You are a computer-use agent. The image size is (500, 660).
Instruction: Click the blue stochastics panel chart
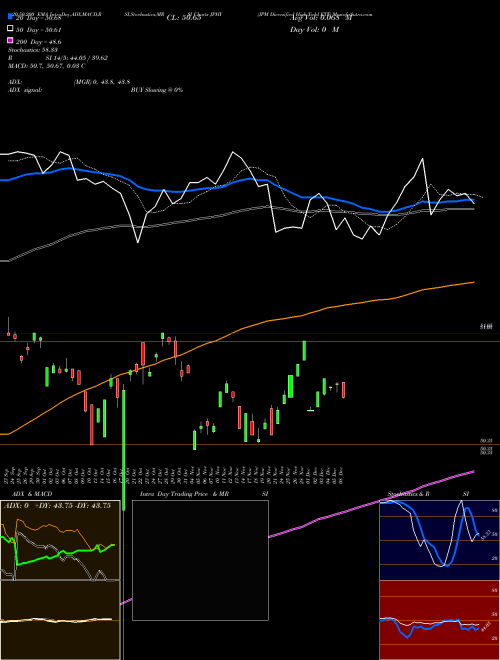[x=439, y=540]
